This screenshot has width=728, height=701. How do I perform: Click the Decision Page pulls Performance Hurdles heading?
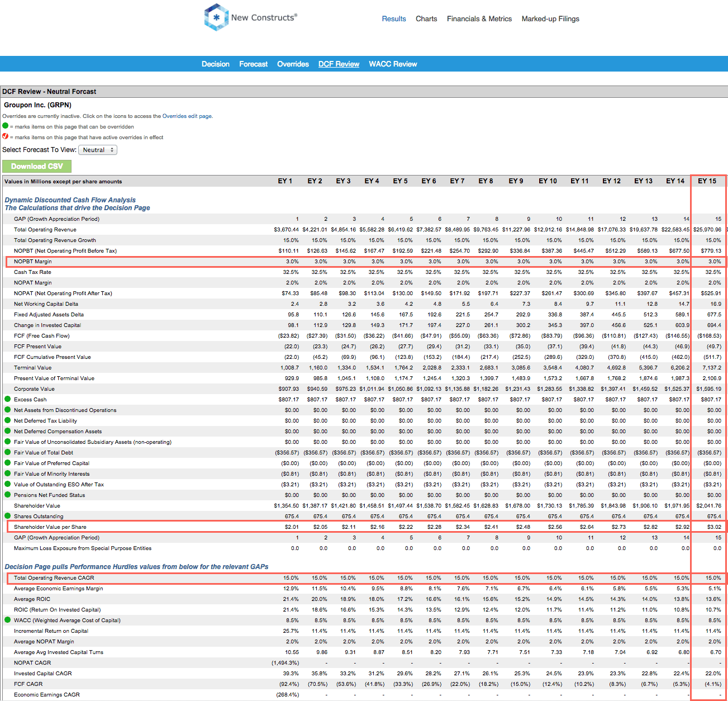pyautogui.click(x=136, y=566)
